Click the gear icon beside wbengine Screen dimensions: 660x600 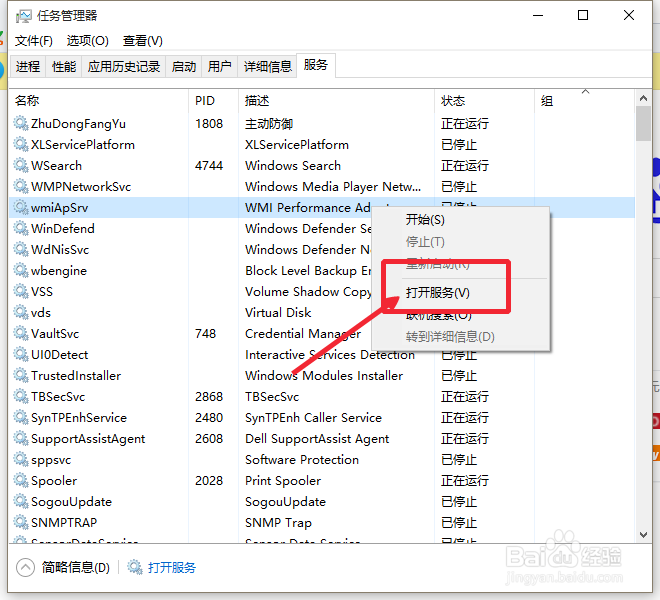pos(21,270)
